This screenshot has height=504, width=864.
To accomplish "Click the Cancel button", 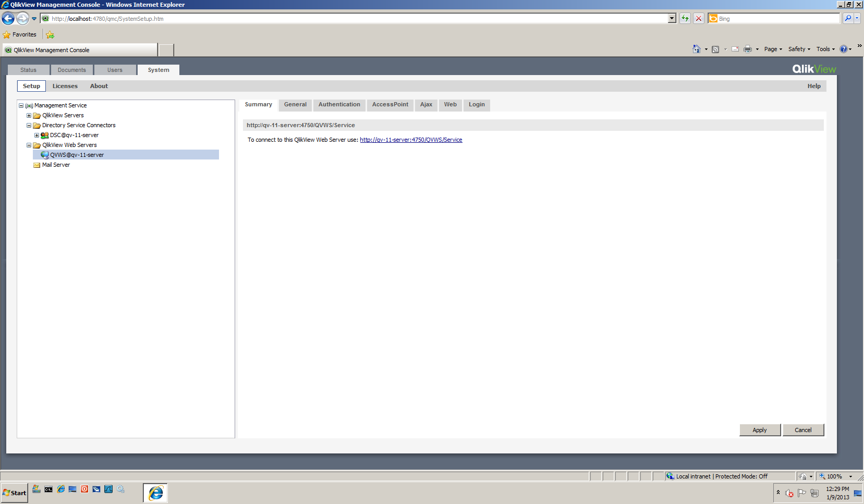I will click(803, 430).
